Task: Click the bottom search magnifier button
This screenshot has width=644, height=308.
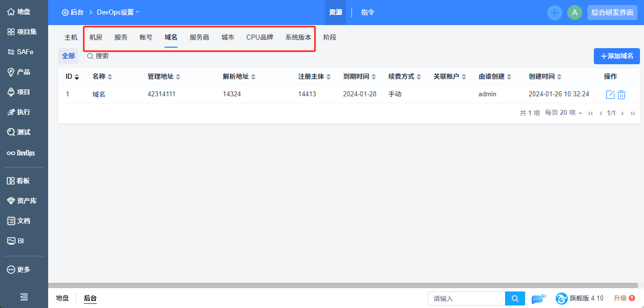Action: pyautogui.click(x=515, y=298)
